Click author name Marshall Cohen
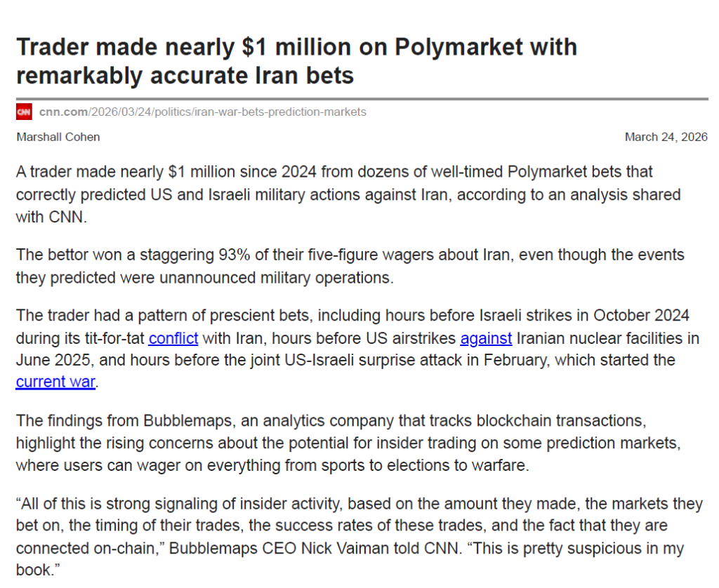This screenshot has height=588, width=719. coord(58,137)
